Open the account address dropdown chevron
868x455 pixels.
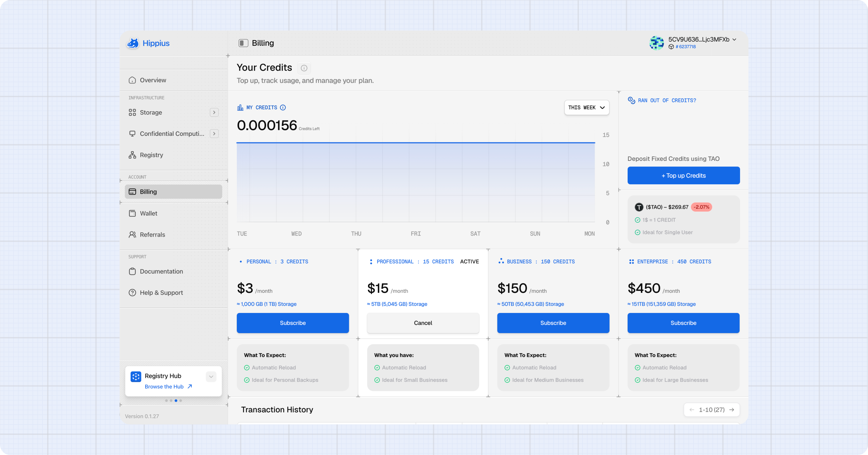click(x=734, y=40)
